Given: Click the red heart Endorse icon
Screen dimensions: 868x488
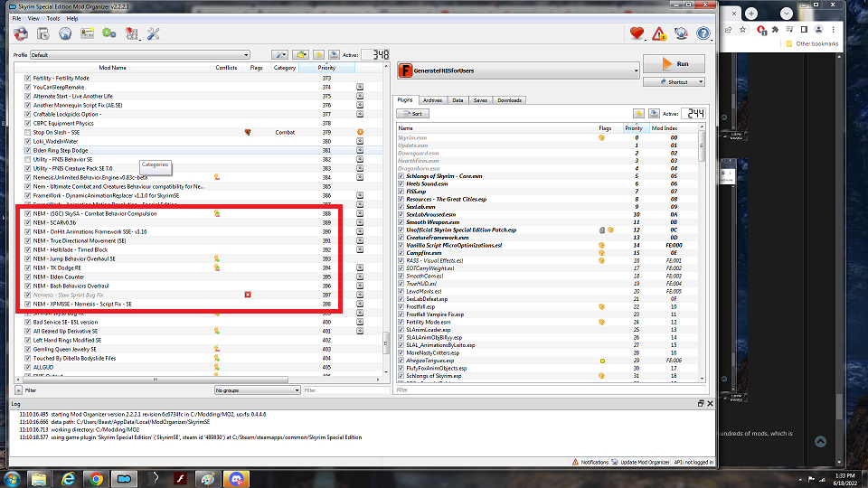Looking at the screenshot, I should (x=637, y=33).
